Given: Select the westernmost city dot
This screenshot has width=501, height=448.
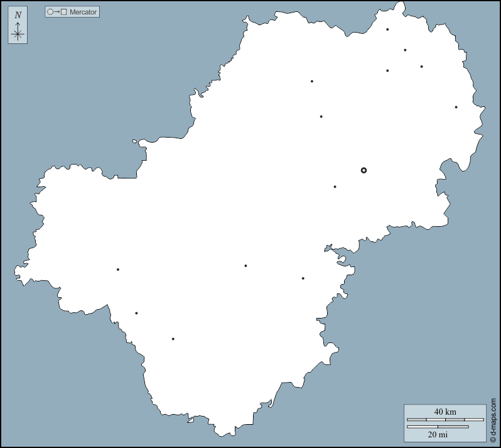Looking at the screenshot, I should click(x=117, y=270).
